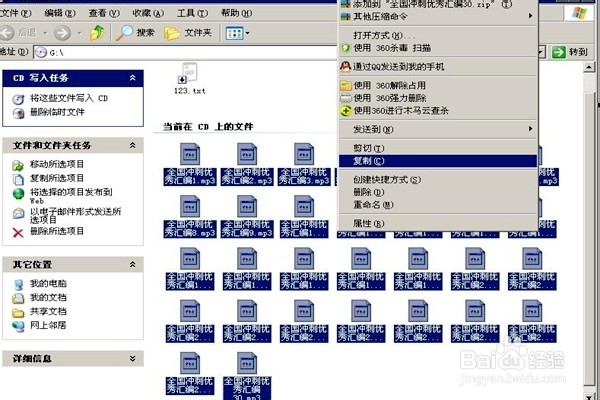Click 以电子邮件形式发送所选项目 link
This screenshot has width=600, height=400.
76,216
